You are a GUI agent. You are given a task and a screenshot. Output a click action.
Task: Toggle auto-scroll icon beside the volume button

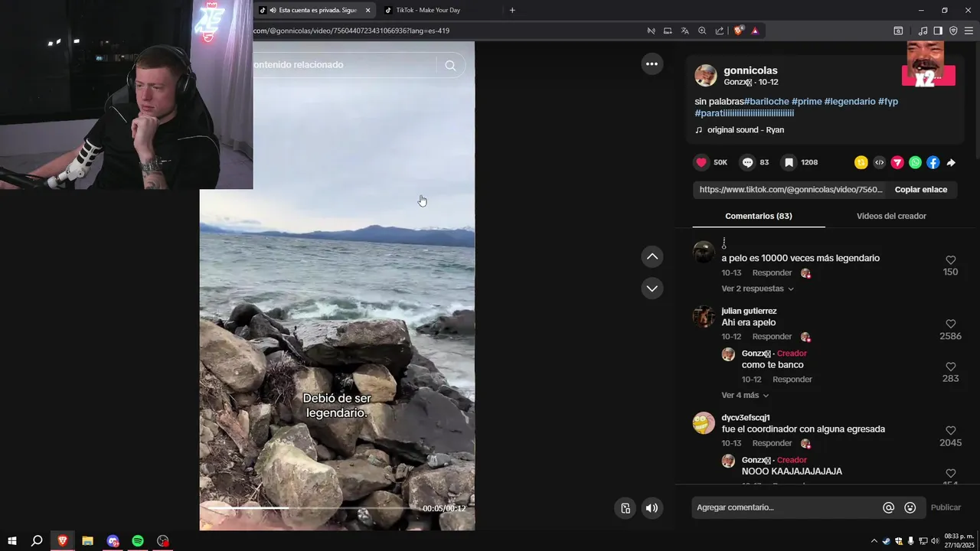pyautogui.click(x=626, y=508)
